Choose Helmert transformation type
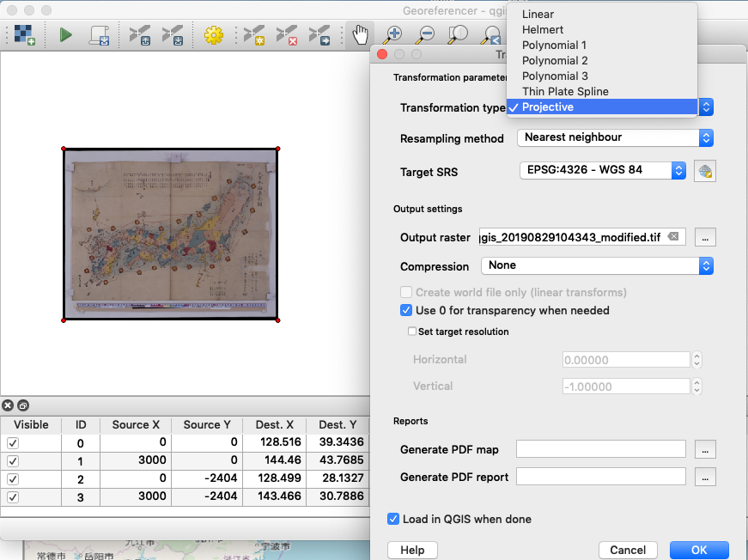The image size is (748, 560). coord(602,29)
